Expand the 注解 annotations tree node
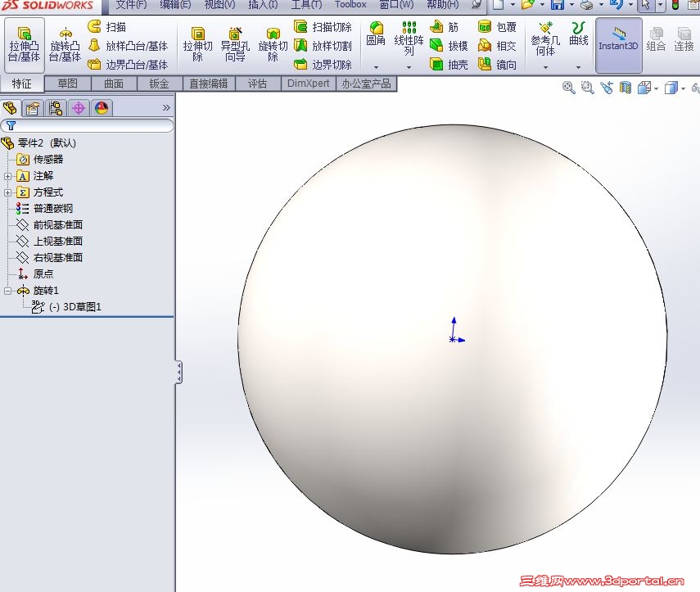Viewport: 700px width, 592px height. [x=7, y=176]
